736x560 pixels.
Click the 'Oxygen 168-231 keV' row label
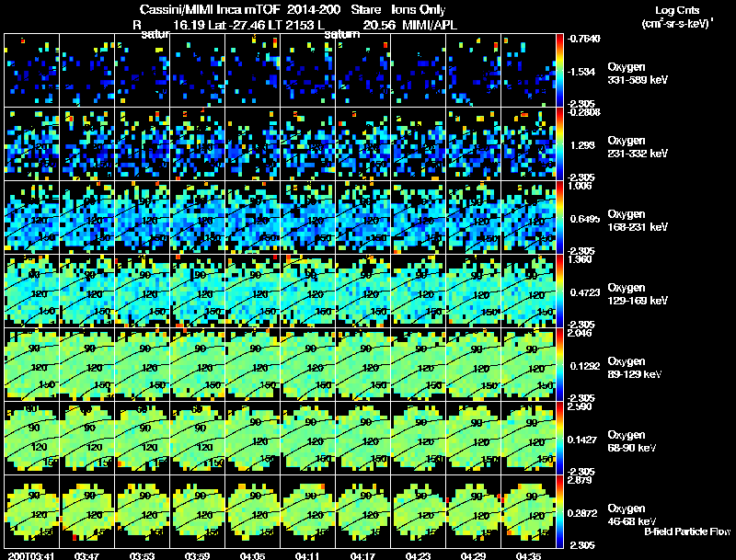[x=637, y=221]
